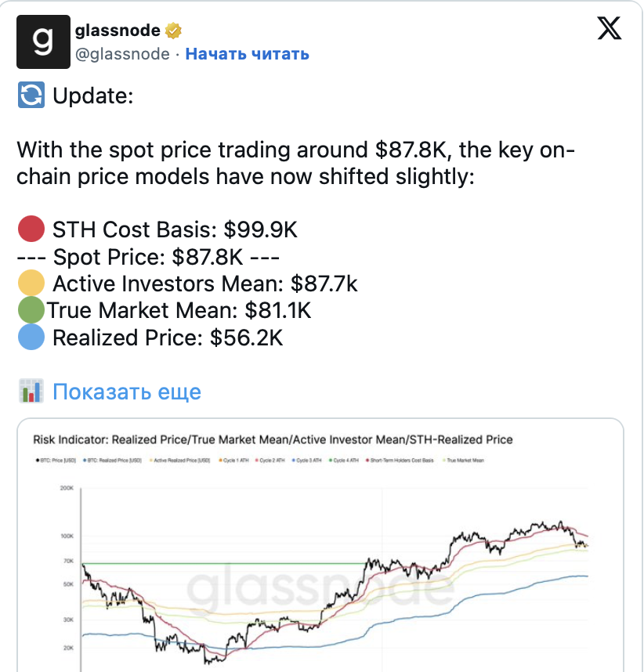Image resolution: width=644 pixels, height=672 pixels.
Task: Click the gold verified badge
Action: click(x=175, y=31)
